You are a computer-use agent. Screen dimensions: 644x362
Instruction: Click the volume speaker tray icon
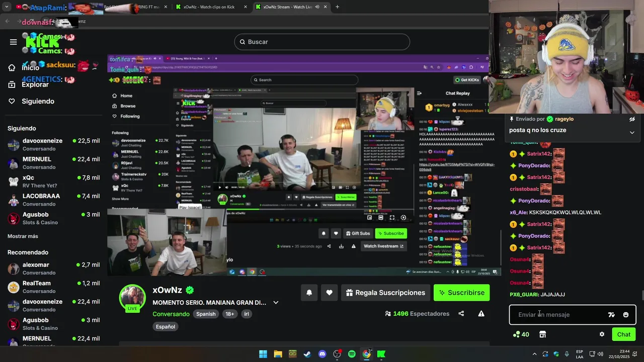pyautogui.click(x=601, y=354)
